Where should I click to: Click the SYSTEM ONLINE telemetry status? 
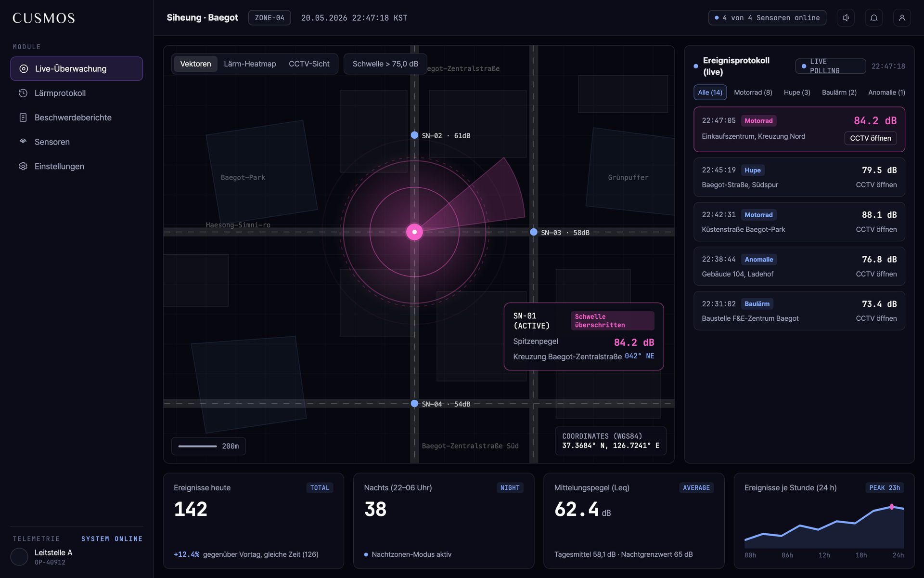pos(112,539)
